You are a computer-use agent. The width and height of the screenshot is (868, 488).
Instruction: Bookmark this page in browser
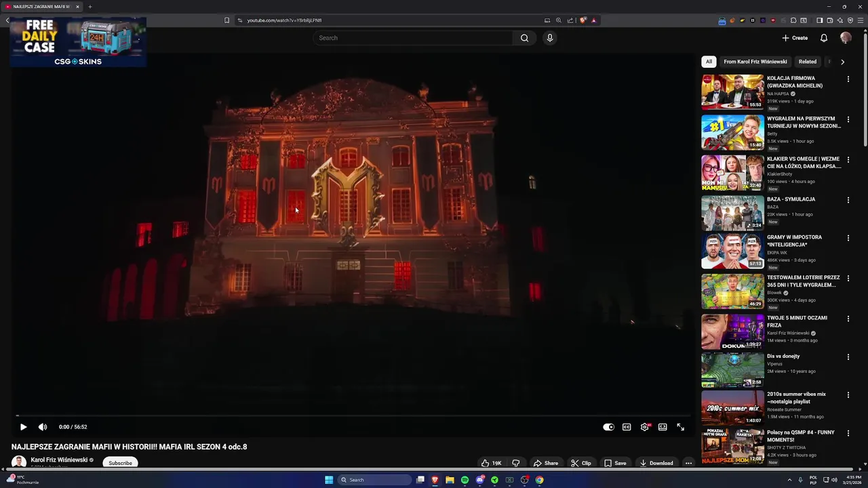[226, 20]
